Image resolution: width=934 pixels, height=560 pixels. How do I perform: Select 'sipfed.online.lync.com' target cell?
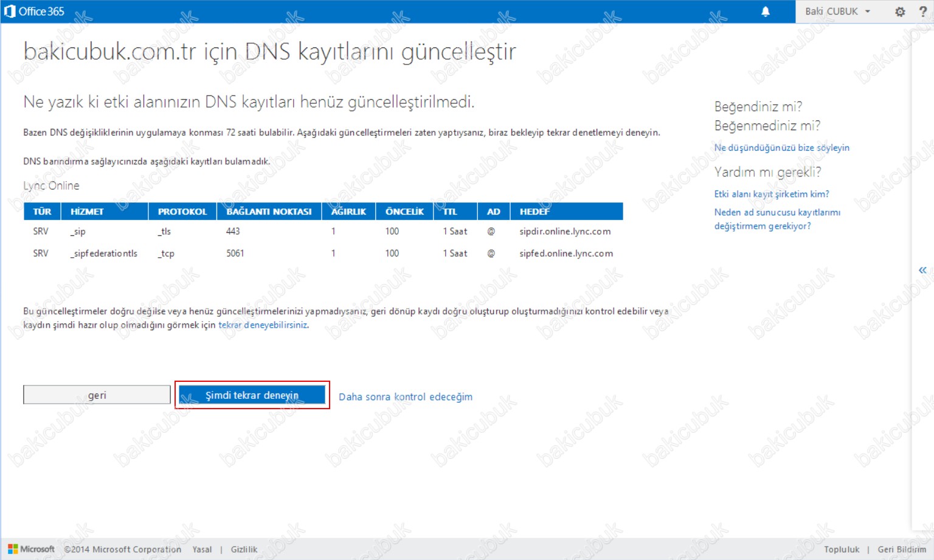pyautogui.click(x=566, y=254)
